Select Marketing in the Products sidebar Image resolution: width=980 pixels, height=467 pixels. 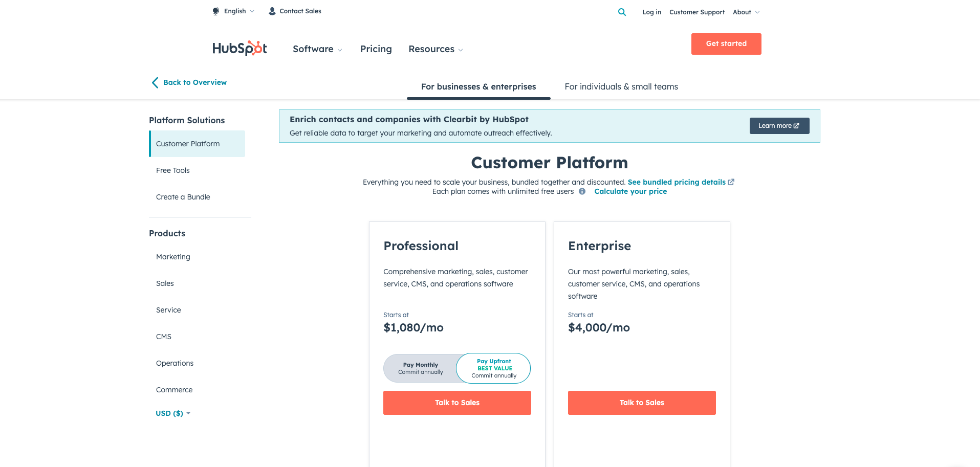click(x=173, y=257)
